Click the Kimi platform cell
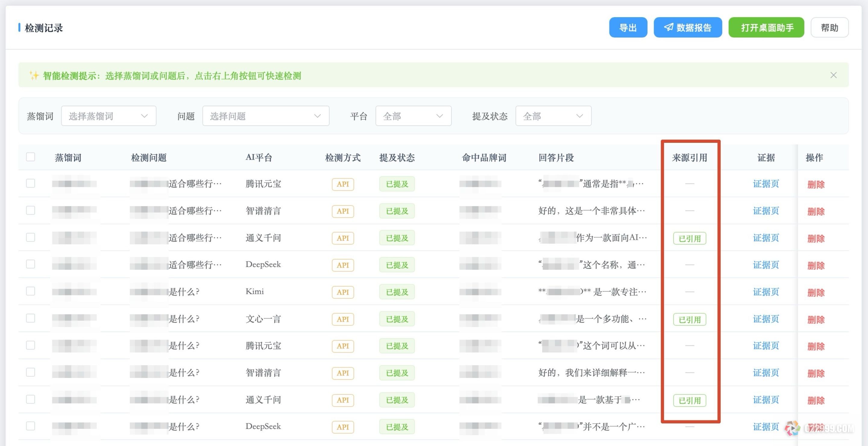Screen dimensions: 868x446 pyautogui.click(x=255, y=291)
